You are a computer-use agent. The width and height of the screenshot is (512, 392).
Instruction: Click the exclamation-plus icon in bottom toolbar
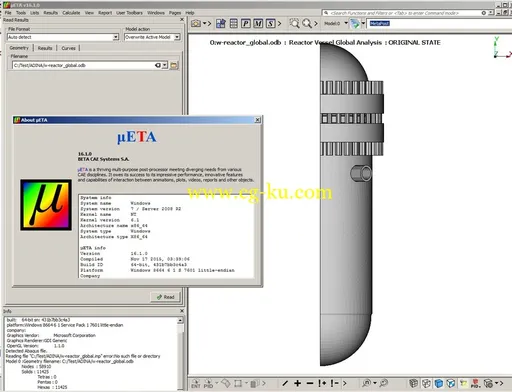coord(322,383)
